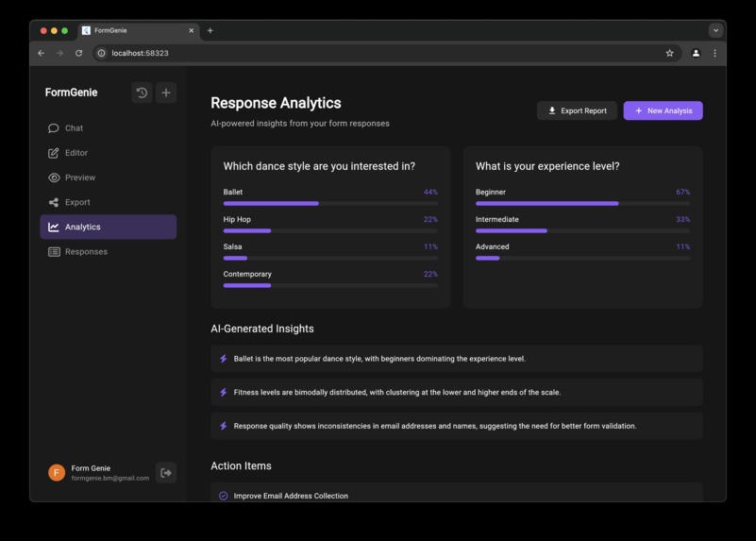This screenshot has height=541, width=756.
Task: Open the Preview page
Action: point(108,178)
